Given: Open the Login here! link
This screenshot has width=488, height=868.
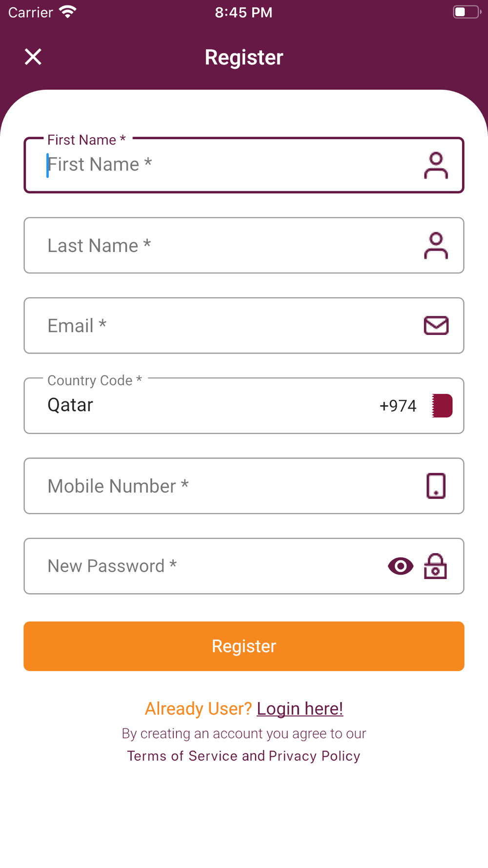Looking at the screenshot, I should [x=300, y=708].
